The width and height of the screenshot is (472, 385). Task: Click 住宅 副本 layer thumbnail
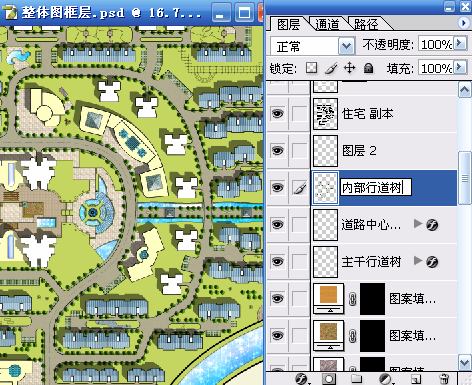pyautogui.click(x=325, y=114)
